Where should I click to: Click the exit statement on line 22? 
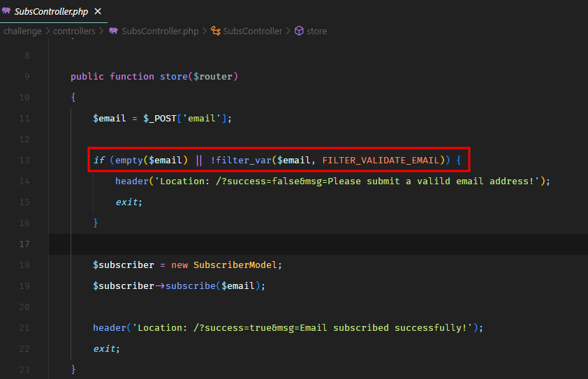click(x=104, y=349)
